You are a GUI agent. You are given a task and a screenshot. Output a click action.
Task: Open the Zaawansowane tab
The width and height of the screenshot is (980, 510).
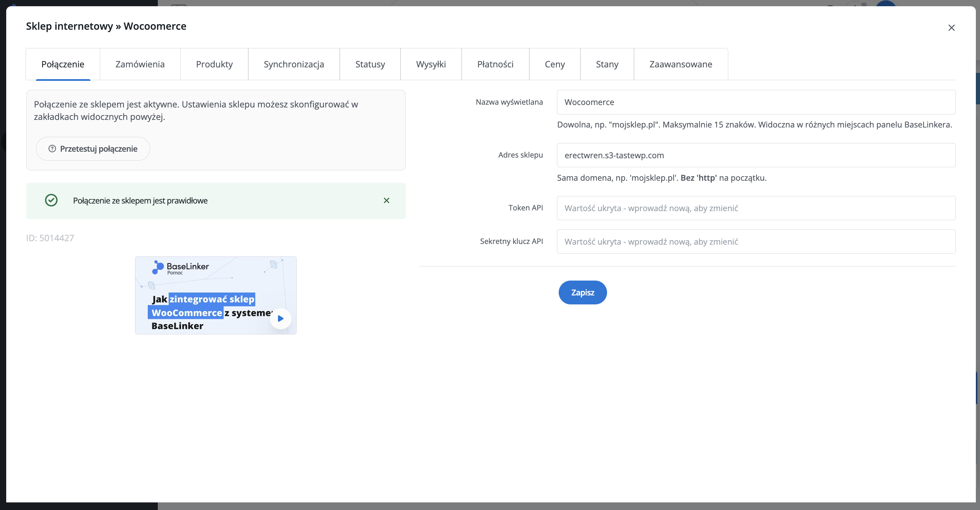click(x=681, y=64)
